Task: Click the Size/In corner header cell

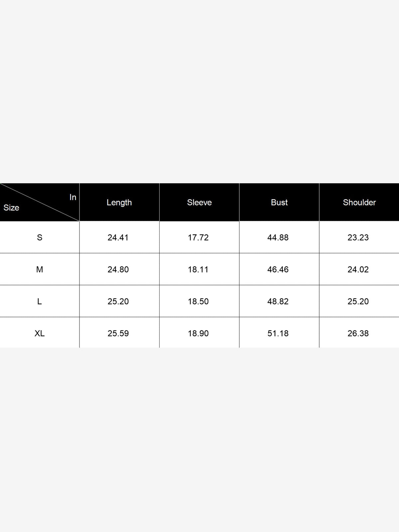Action: click(x=40, y=202)
